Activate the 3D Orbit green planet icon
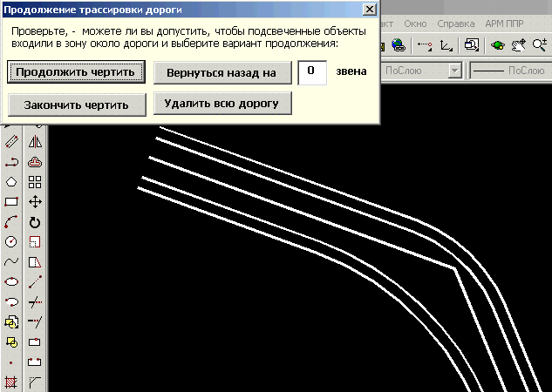This screenshot has width=552, height=392. [x=497, y=45]
